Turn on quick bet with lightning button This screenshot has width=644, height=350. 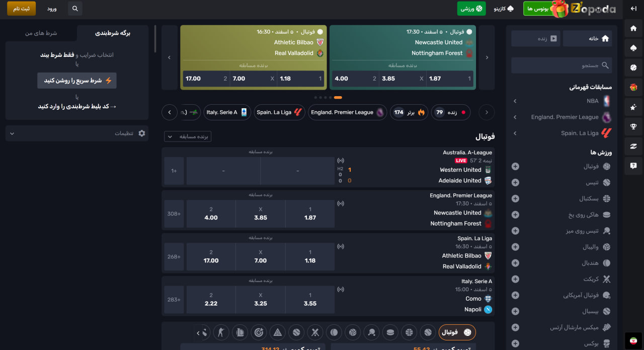77,81
